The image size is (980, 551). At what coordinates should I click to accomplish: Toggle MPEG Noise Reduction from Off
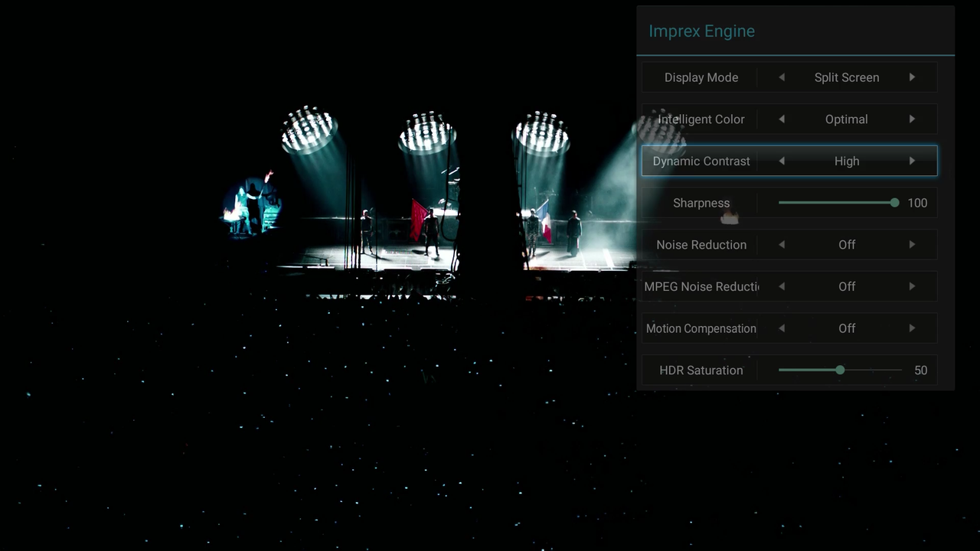912,286
